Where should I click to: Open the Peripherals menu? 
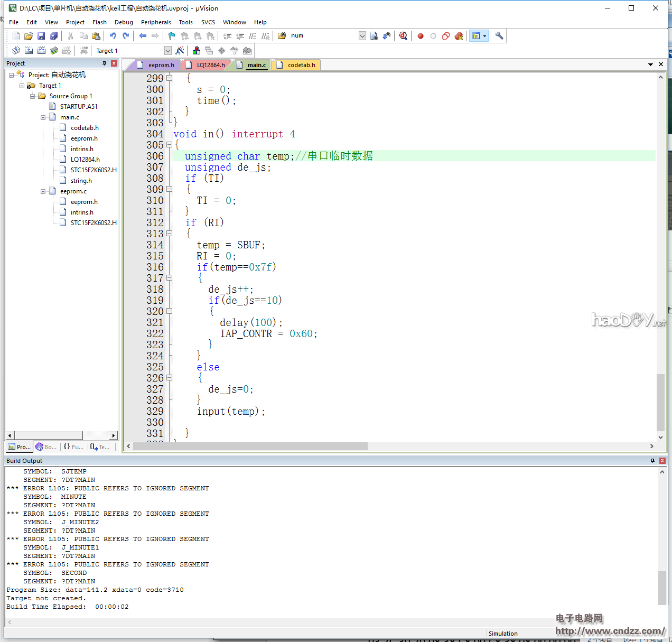coord(156,22)
